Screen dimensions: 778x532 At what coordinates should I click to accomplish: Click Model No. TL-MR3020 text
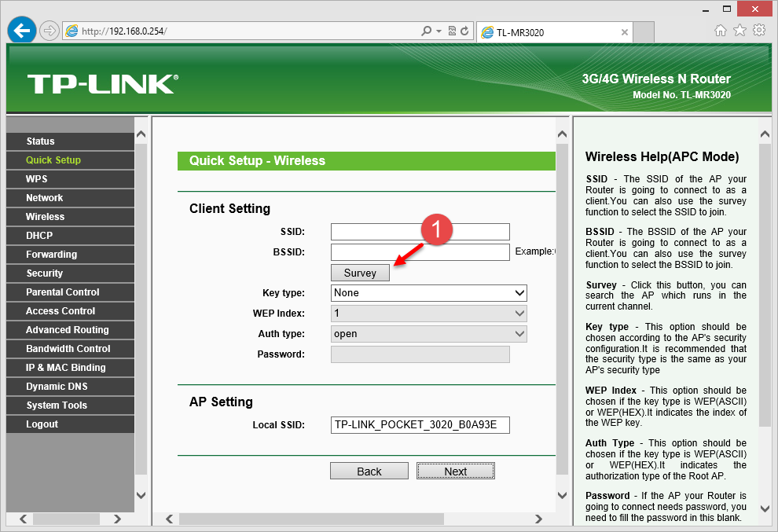682,95
